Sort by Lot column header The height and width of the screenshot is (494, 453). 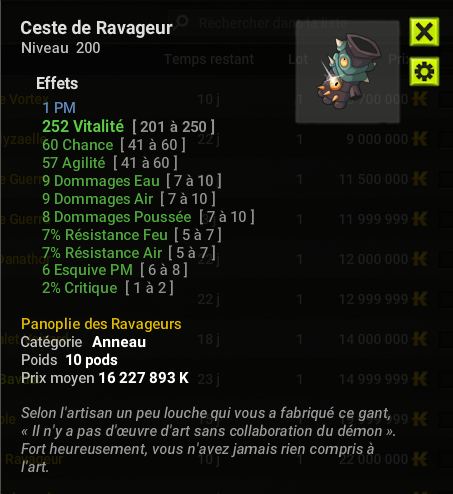pos(298,59)
